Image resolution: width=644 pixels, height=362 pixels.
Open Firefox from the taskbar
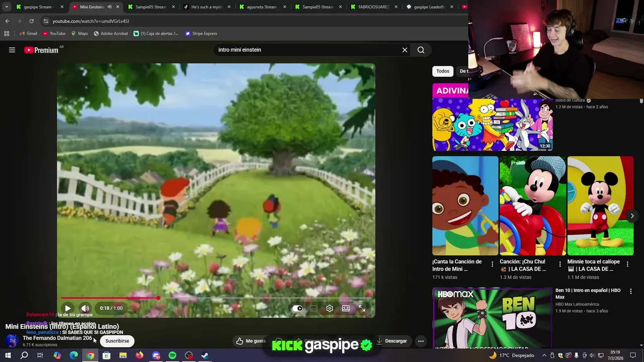[x=139, y=355]
